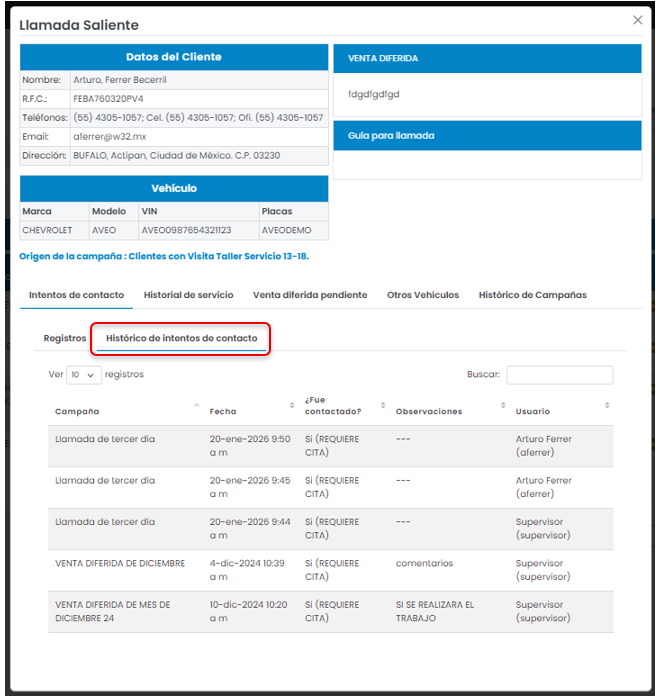Image resolution: width=656 pixels, height=698 pixels.
Task: Click the Buscar search field
Action: point(559,375)
